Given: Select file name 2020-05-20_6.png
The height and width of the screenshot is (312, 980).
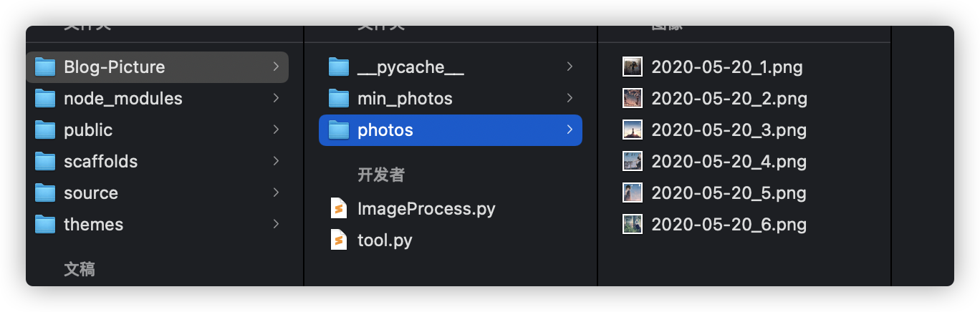Looking at the screenshot, I should [729, 225].
